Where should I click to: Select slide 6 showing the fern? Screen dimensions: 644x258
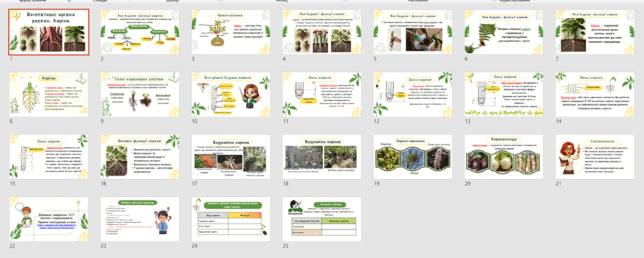pos(504,32)
